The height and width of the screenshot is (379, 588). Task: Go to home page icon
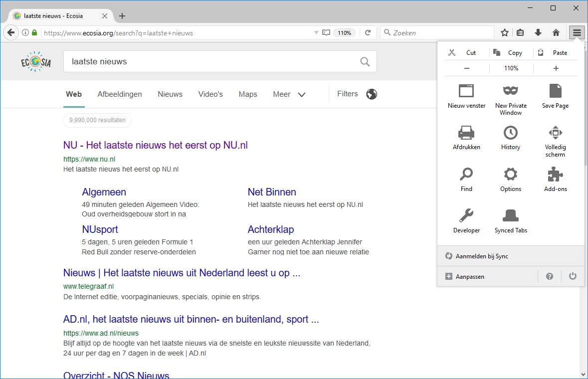[x=556, y=32]
